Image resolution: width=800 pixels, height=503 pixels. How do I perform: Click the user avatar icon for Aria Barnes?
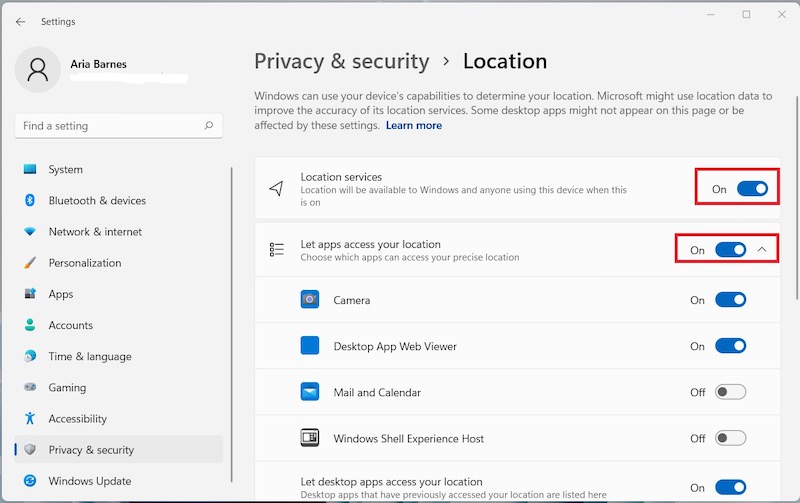pyautogui.click(x=38, y=69)
